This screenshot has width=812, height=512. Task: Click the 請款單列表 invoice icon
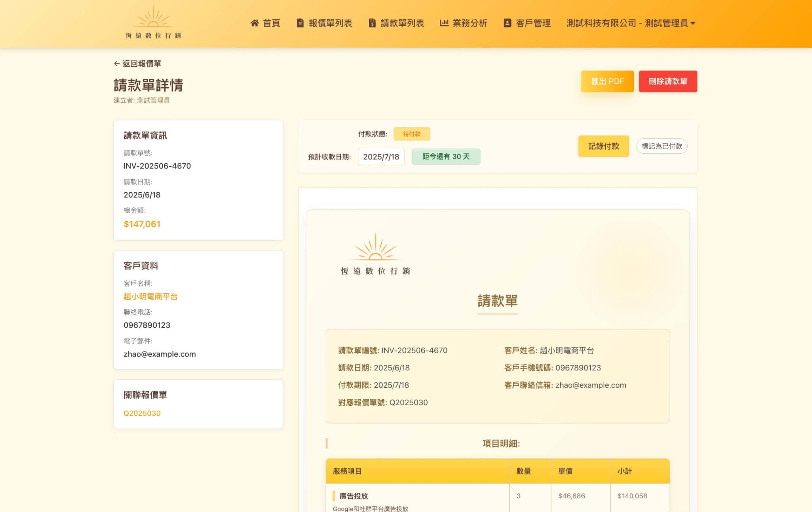click(x=372, y=23)
